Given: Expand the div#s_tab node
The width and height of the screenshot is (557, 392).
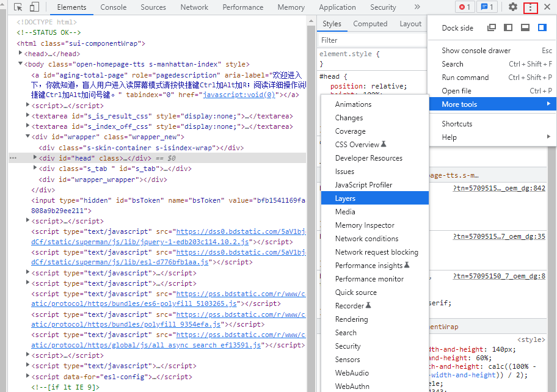Looking at the screenshot, I should [35, 167].
